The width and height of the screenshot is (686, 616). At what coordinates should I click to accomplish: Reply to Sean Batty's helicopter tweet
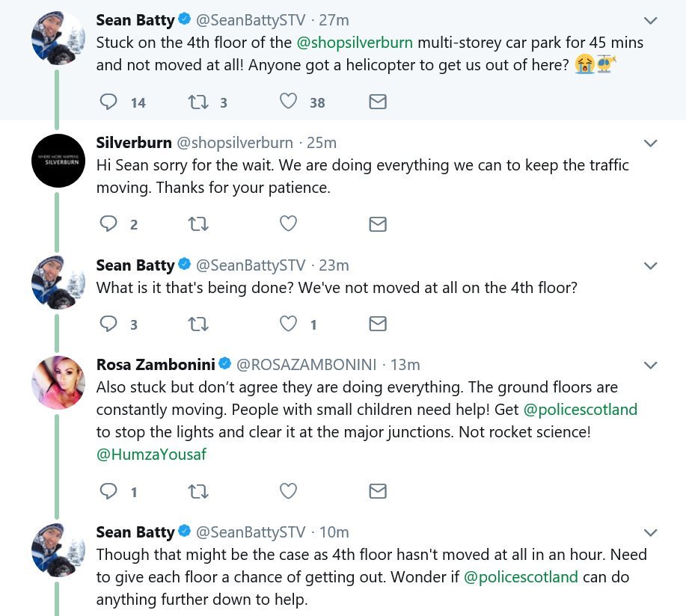point(108,102)
